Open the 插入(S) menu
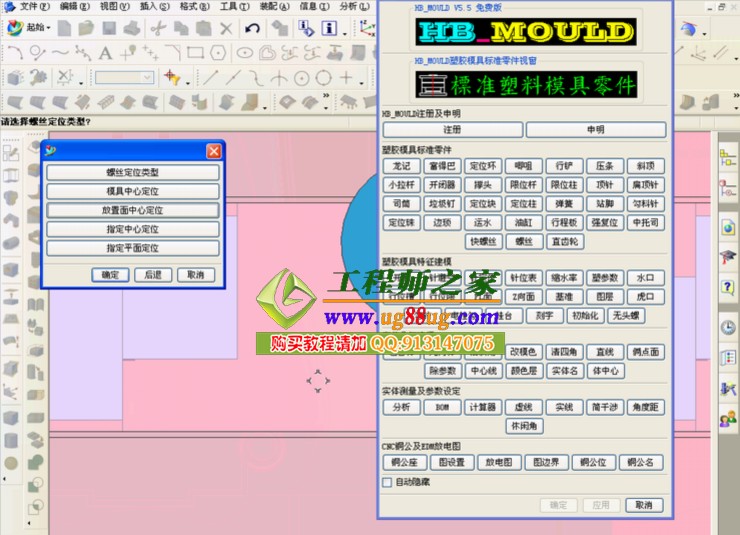Viewport: 740px width, 535px height. [x=154, y=6]
